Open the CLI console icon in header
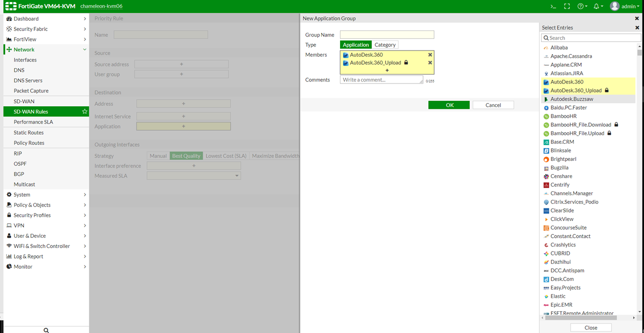This screenshot has width=644, height=333. (x=553, y=7)
